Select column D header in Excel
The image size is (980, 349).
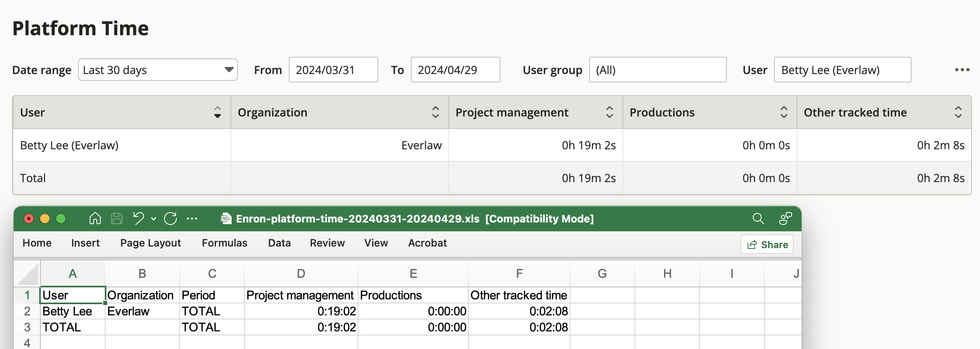pos(301,273)
